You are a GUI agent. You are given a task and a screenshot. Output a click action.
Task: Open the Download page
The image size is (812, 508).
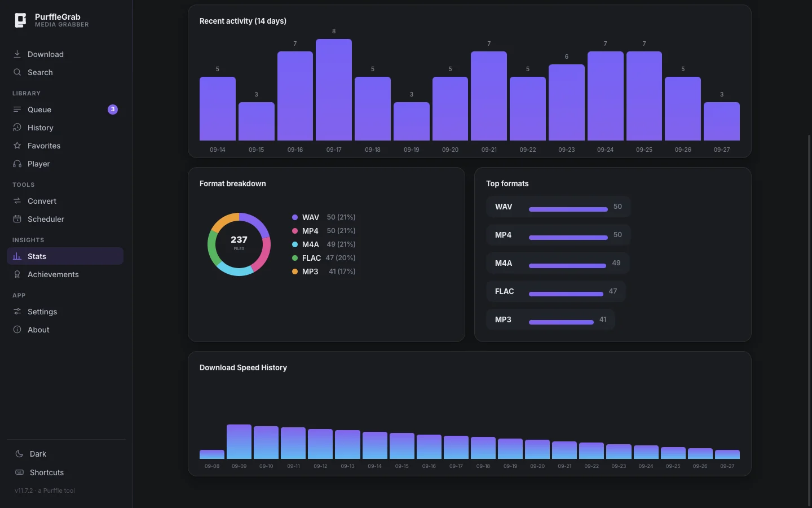(65, 54)
